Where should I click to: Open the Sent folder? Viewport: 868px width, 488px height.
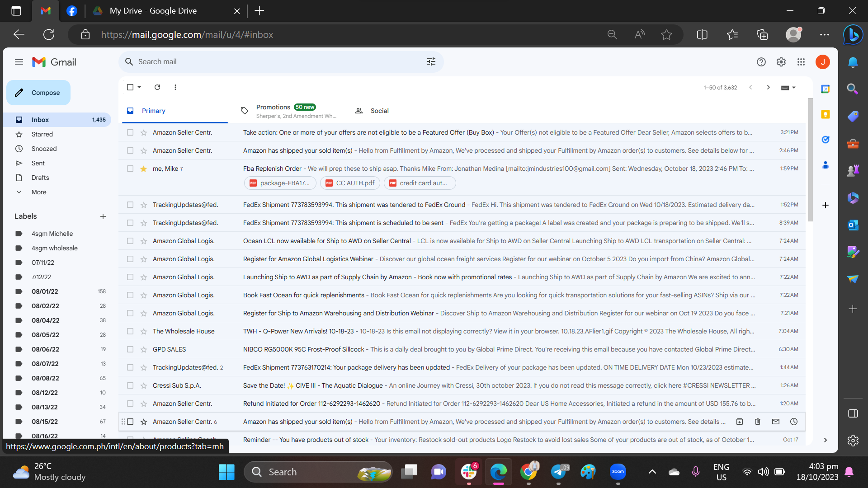pos(38,163)
